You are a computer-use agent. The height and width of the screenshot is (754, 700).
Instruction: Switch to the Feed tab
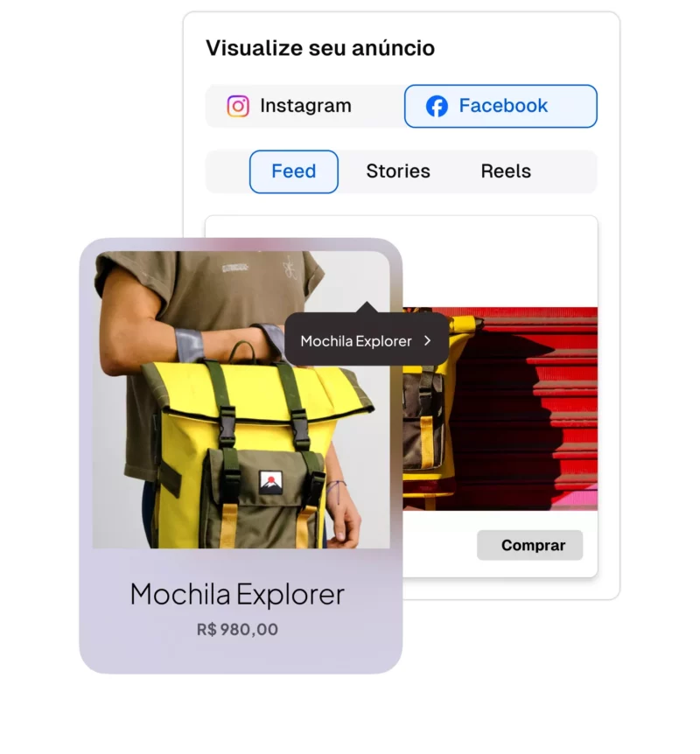click(293, 171)
